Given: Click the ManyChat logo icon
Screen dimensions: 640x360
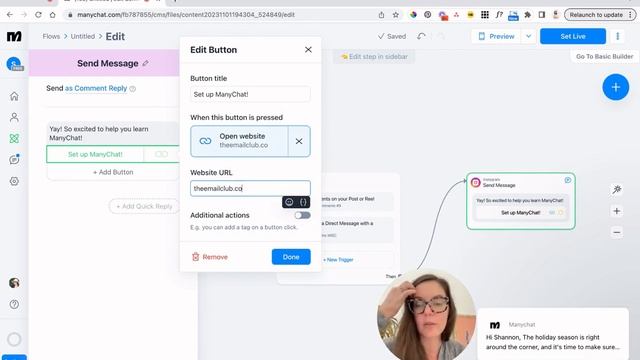Looking at the screenshot, I should pos(14,36).
